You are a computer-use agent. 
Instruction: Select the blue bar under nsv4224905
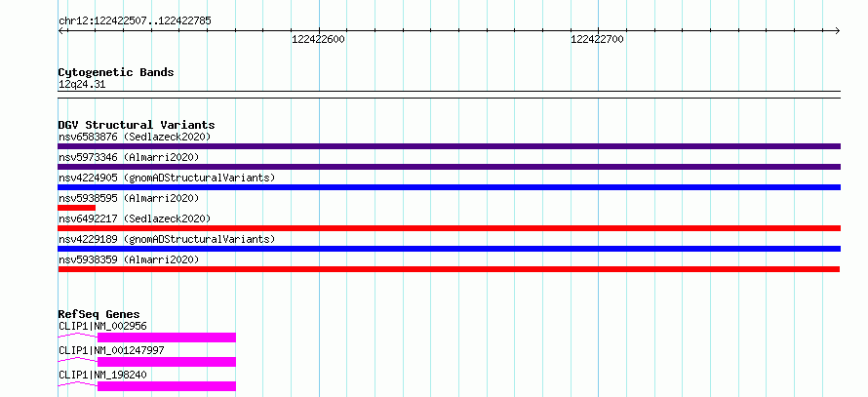(449, 187)
